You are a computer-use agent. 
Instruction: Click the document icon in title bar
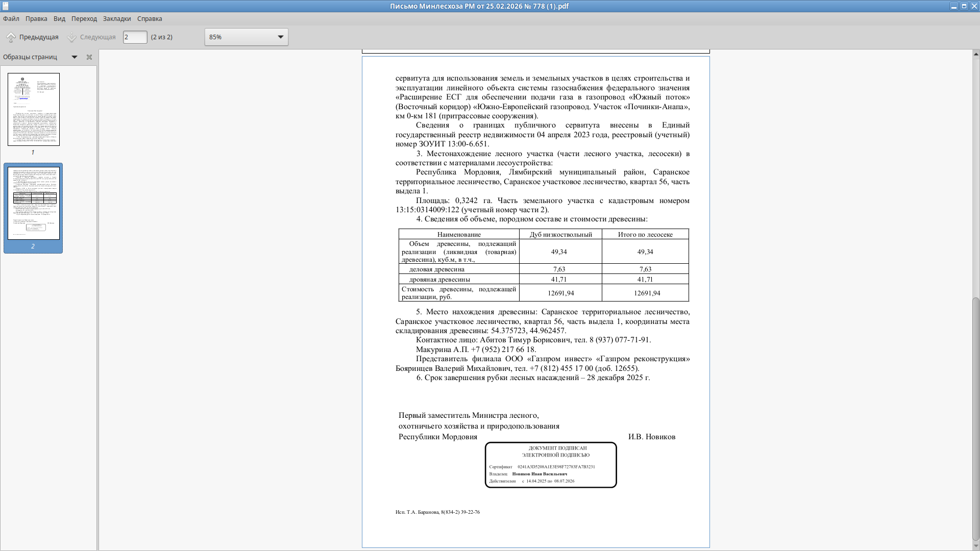5,6
